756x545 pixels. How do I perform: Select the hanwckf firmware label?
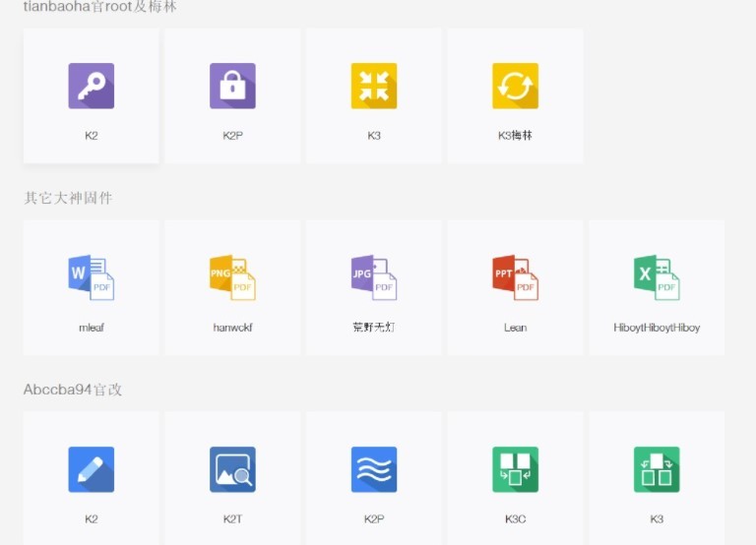pyautogui.click(x=232, y=328)
